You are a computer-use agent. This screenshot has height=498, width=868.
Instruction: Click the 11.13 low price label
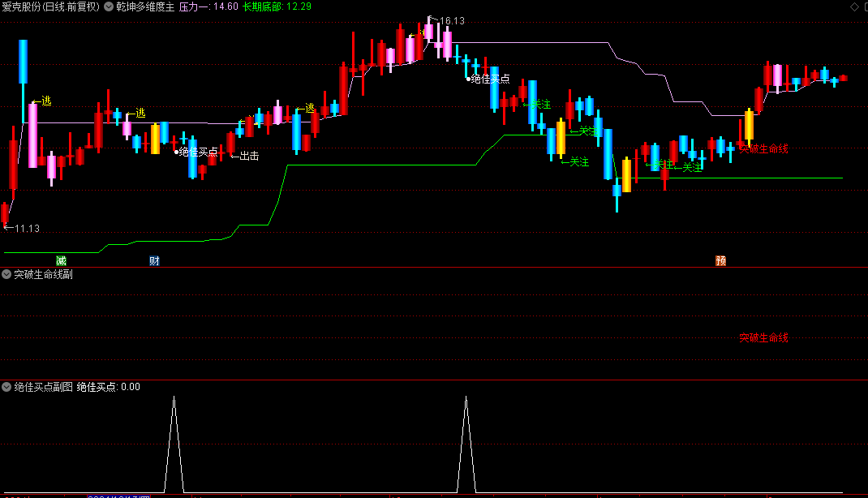tap(27, 229)
